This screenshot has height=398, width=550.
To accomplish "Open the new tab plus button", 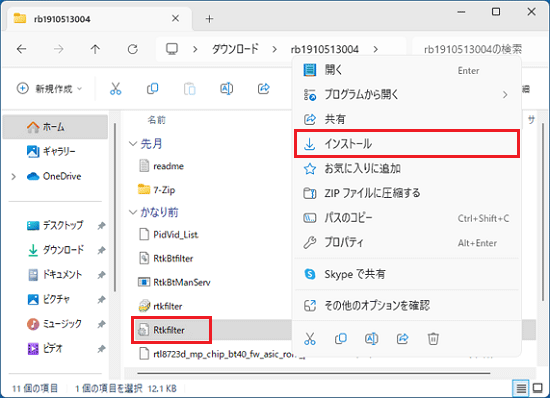I will 209,19.
